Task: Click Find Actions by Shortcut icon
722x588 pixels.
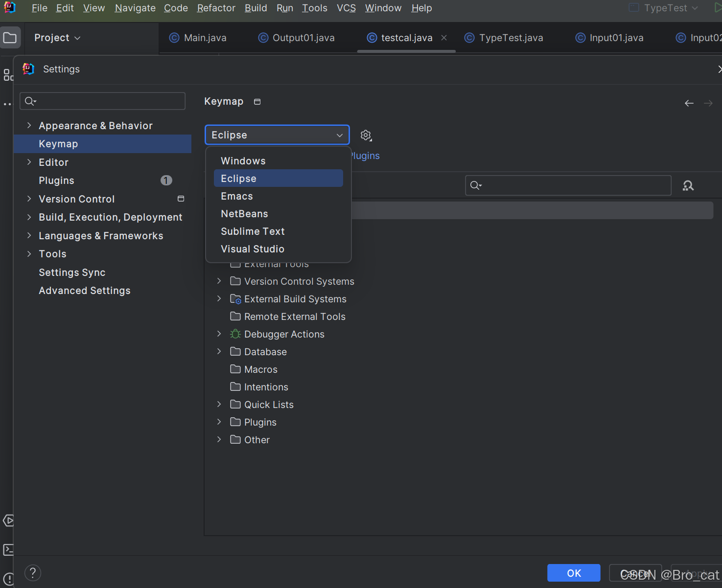Action: click(688, 185)
